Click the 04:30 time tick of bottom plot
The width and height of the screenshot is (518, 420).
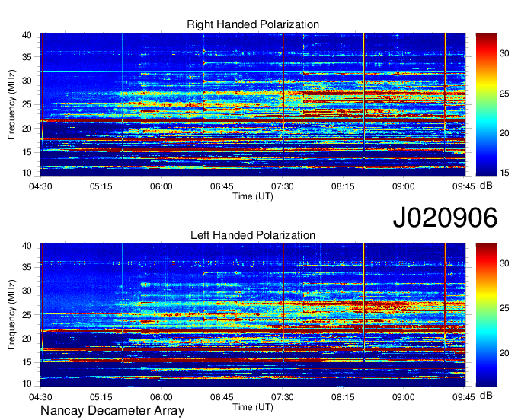40,397
